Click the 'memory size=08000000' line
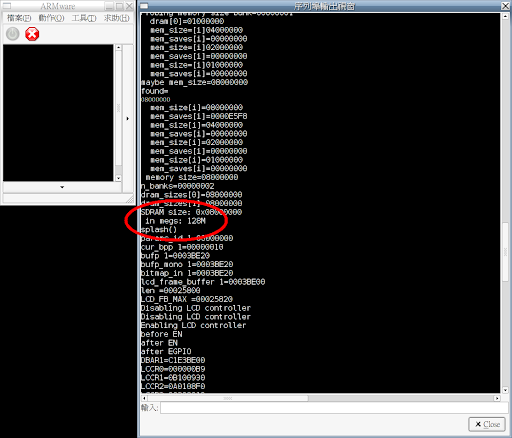512x438 pixels. pyautogui.click(x=192, y=177)
